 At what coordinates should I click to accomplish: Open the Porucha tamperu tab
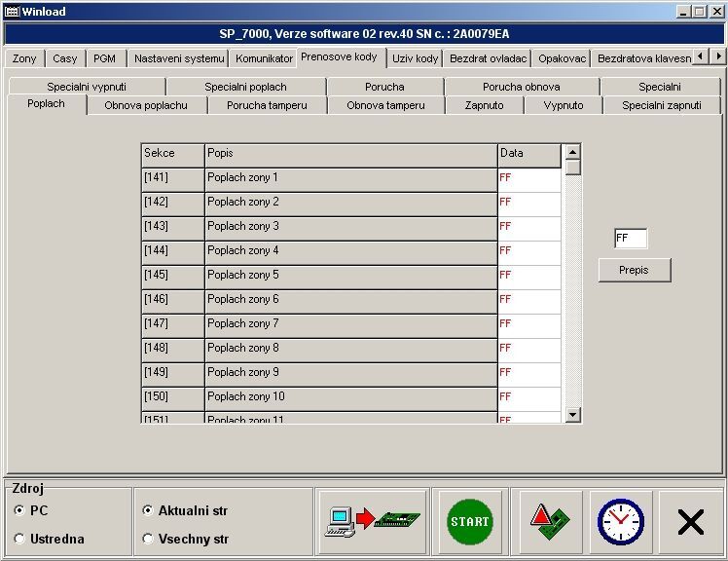click(267, 105)
